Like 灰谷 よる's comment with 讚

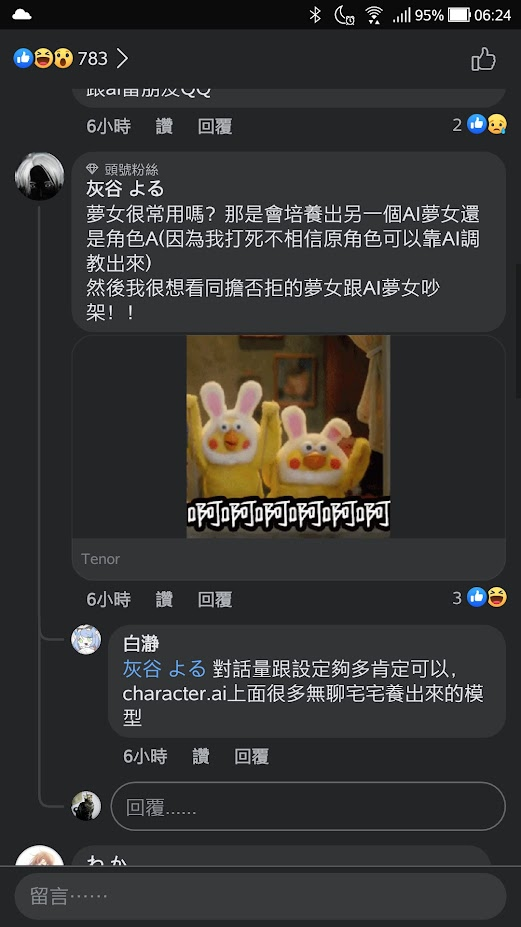164,599
